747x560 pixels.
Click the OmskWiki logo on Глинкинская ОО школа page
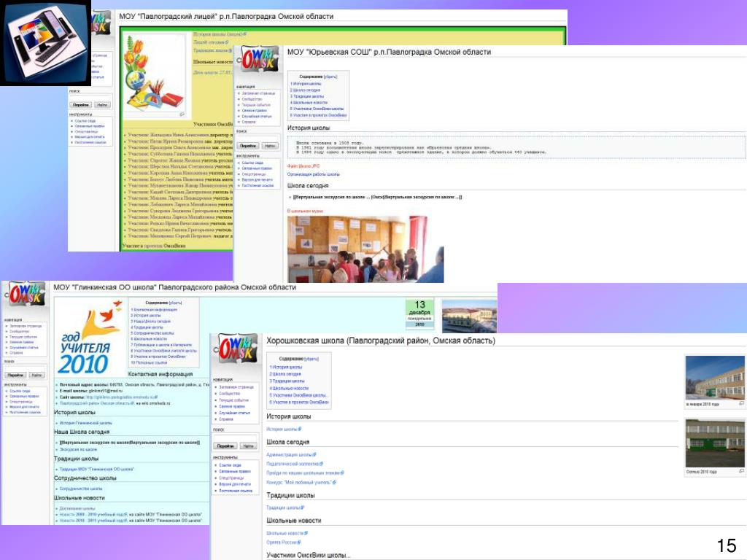point(27,295)
